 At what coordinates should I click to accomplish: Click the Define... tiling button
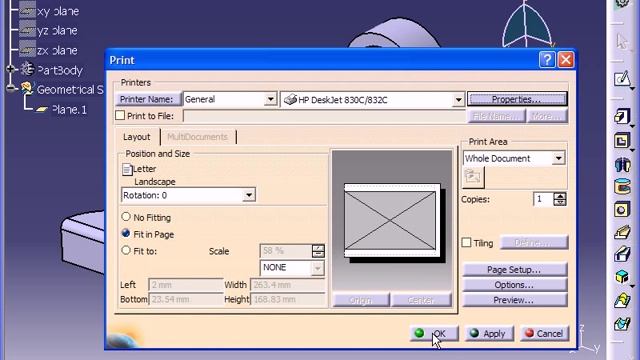tap(533, 243)
